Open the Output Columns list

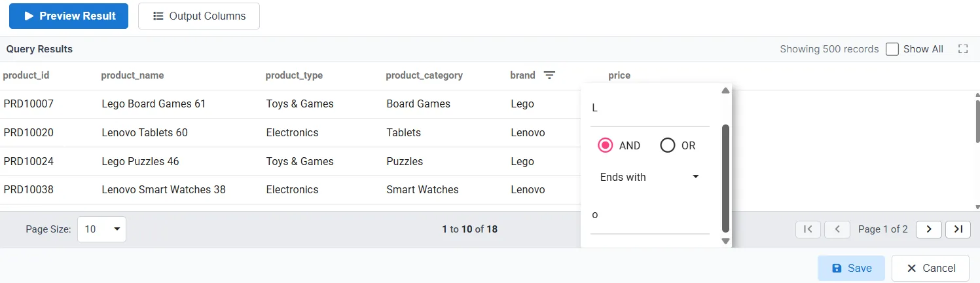tap(199, 16)
